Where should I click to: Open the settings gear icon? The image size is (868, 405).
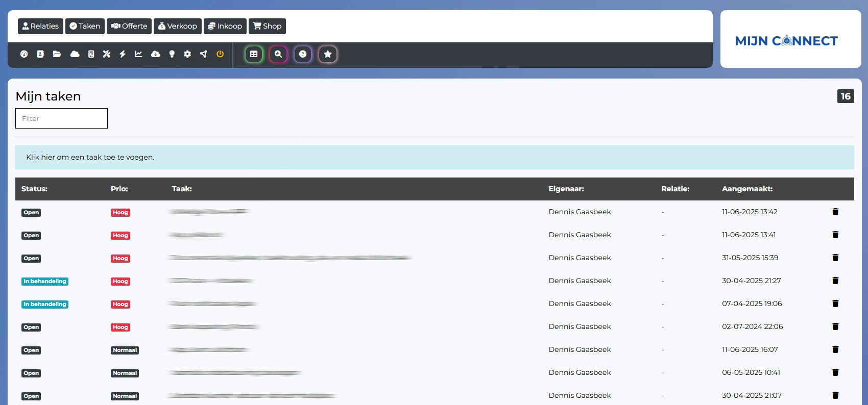click(187, 54)
